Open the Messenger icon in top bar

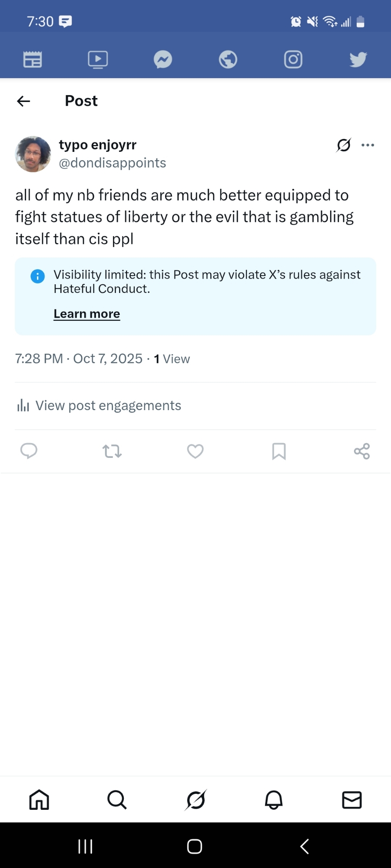pyautogui.click(x=163, y=59)
